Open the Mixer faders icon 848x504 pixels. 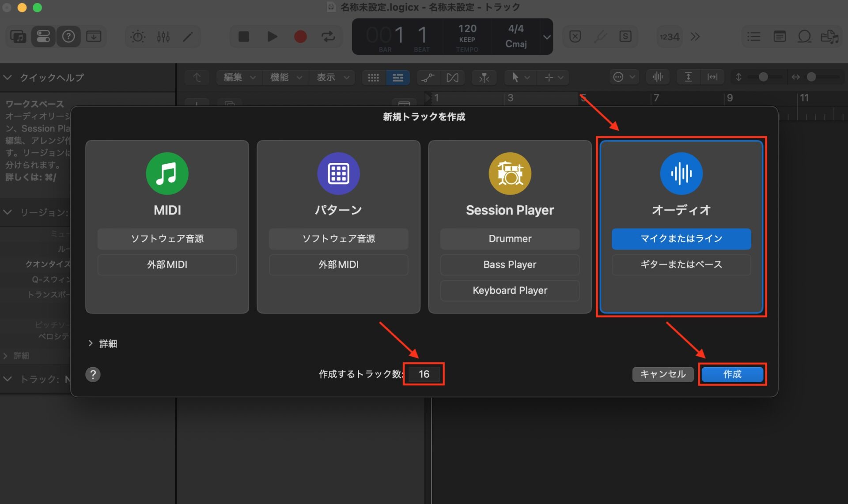[163, 37]
